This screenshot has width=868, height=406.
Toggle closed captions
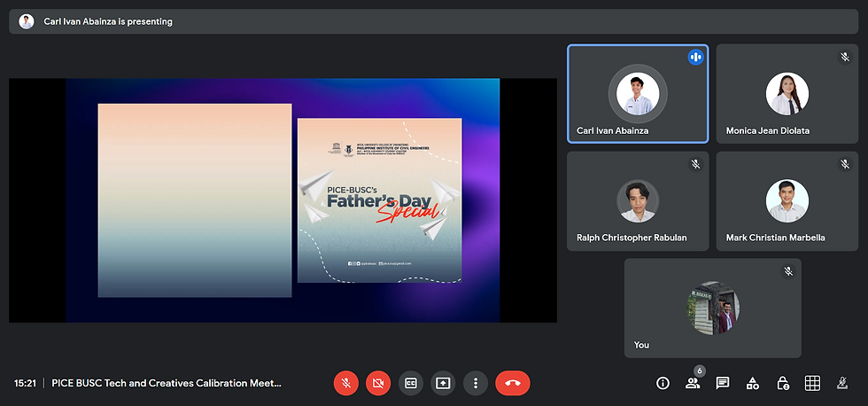coord(410,383)
